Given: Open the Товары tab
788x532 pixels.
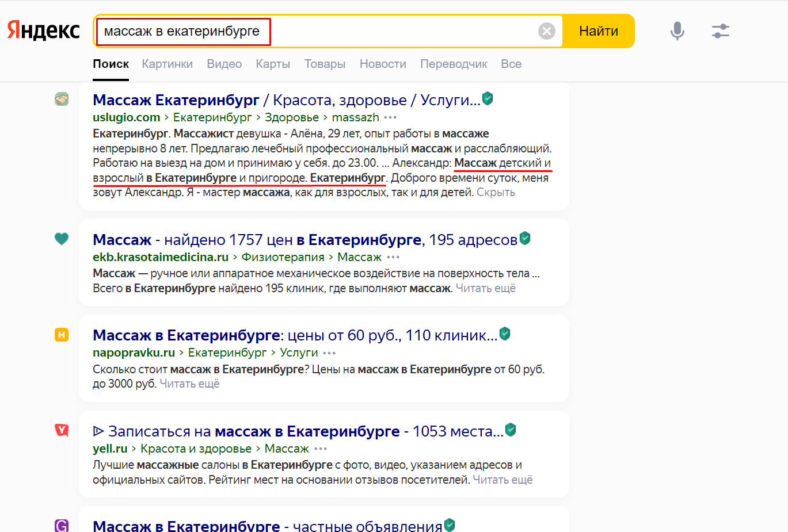Looking at the screenshot, I should (x=325, y=64).
